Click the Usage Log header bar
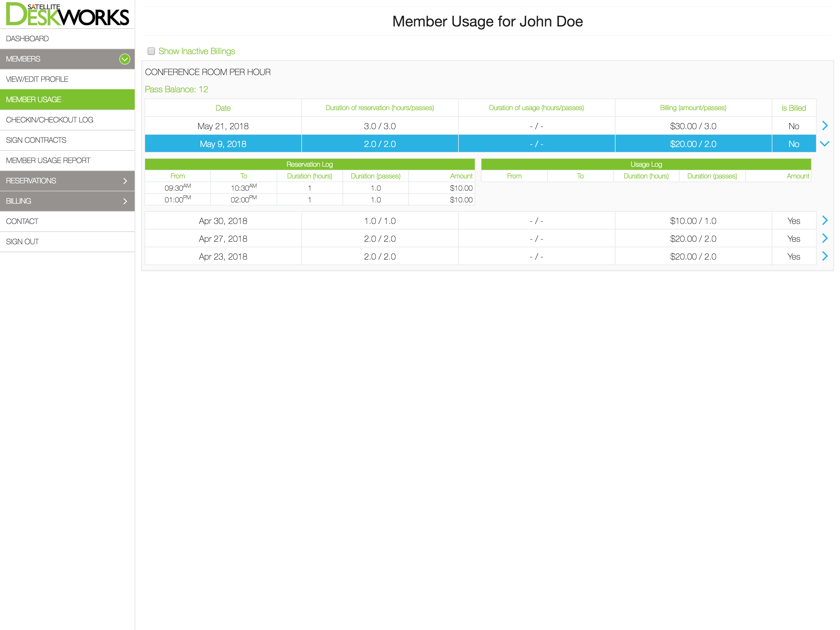This screenshot has width=840, height=630. coord(646,164)
